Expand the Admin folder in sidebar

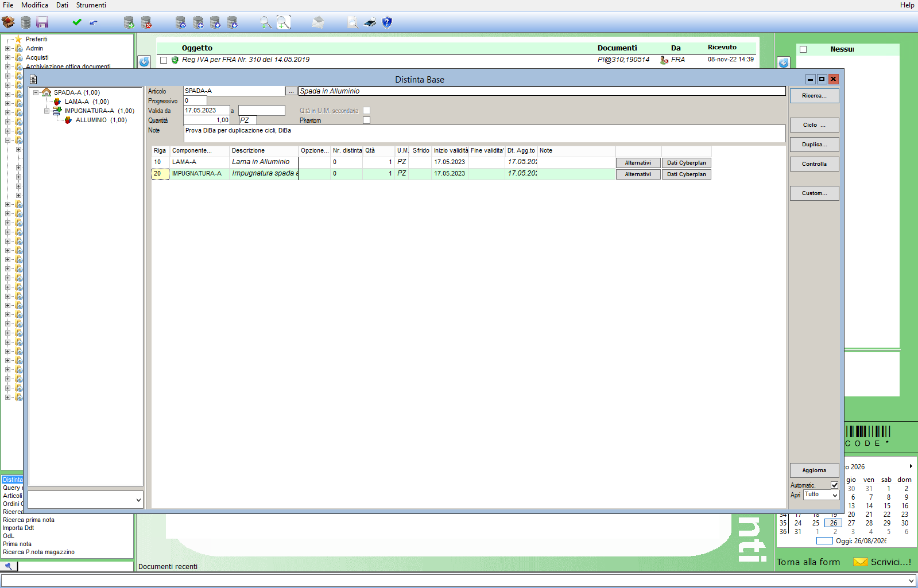(7, 48)
